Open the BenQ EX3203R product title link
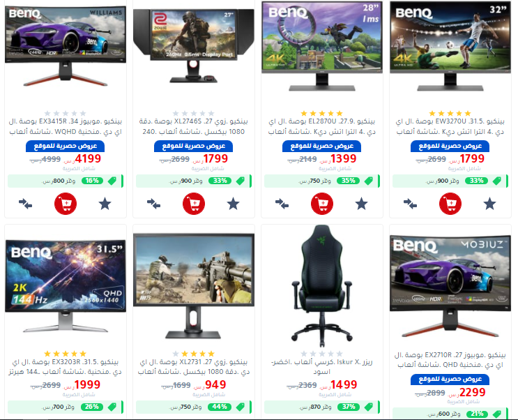518x420 pixels. pos(66,367)
